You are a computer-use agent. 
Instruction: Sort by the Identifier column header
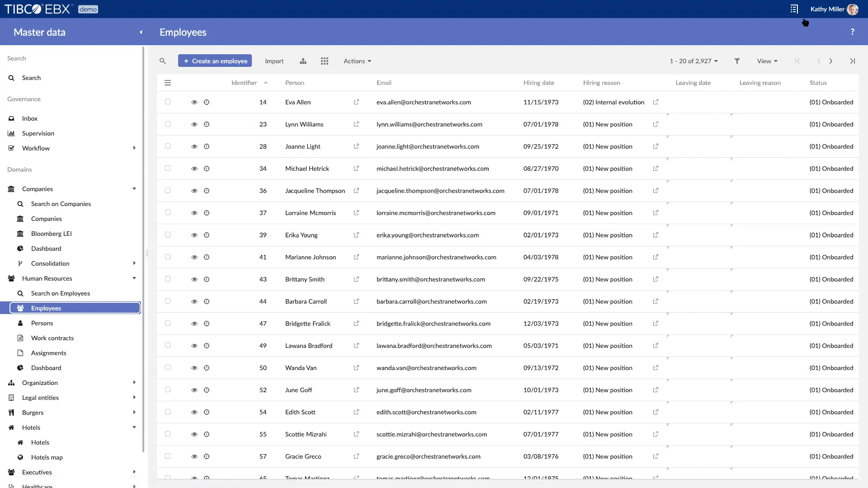point(244,83)
